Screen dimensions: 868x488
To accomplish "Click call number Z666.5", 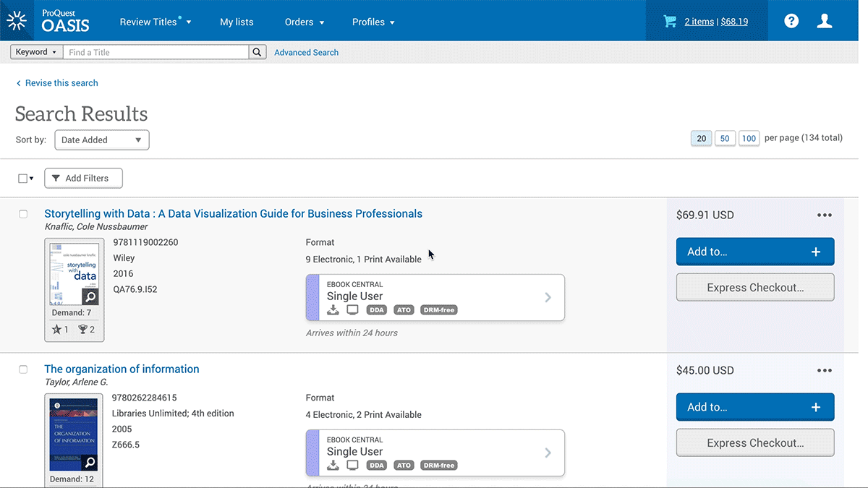I will click(x=126, y=445).
